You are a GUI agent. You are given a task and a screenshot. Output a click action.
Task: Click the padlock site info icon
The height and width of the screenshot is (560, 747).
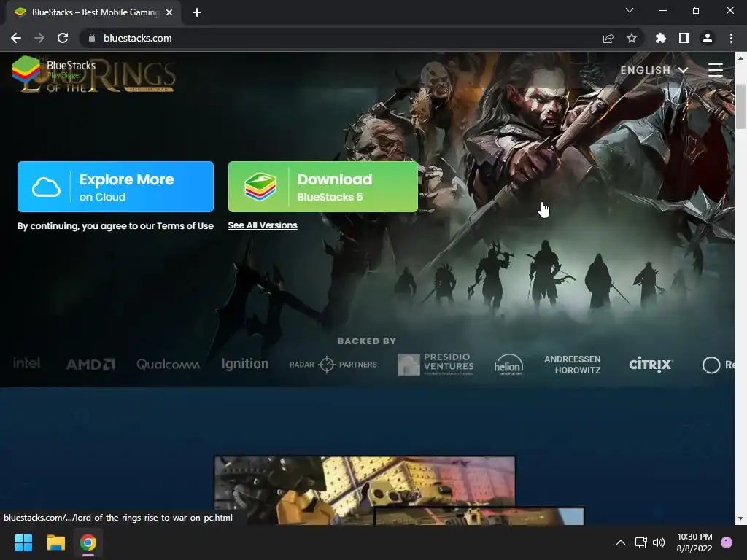click(x=92, y=38)
